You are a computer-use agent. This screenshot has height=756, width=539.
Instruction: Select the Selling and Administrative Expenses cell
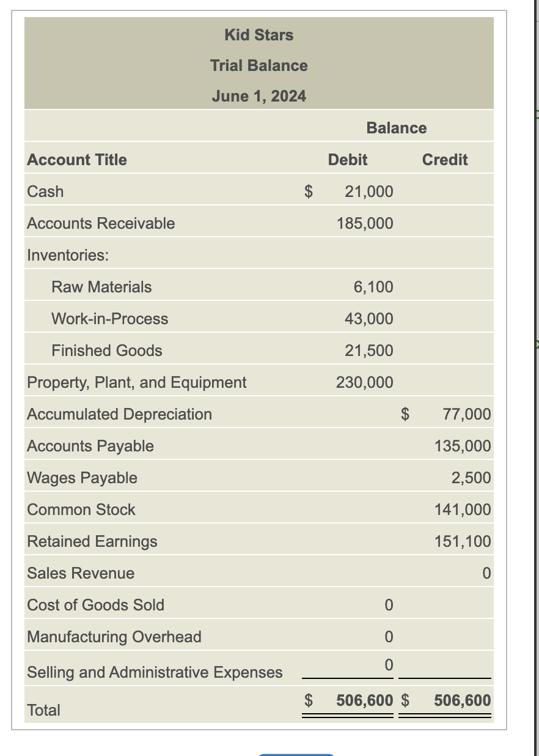pyautogui.click(x=387, y=666)
